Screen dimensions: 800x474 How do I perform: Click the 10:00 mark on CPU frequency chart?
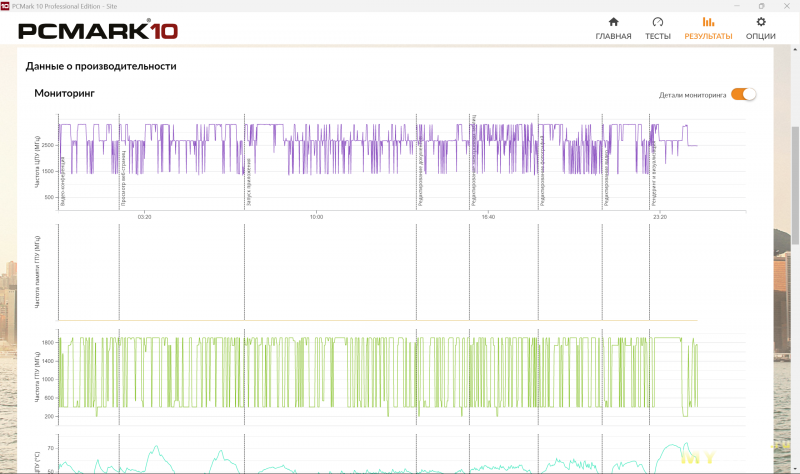(316, 216)
